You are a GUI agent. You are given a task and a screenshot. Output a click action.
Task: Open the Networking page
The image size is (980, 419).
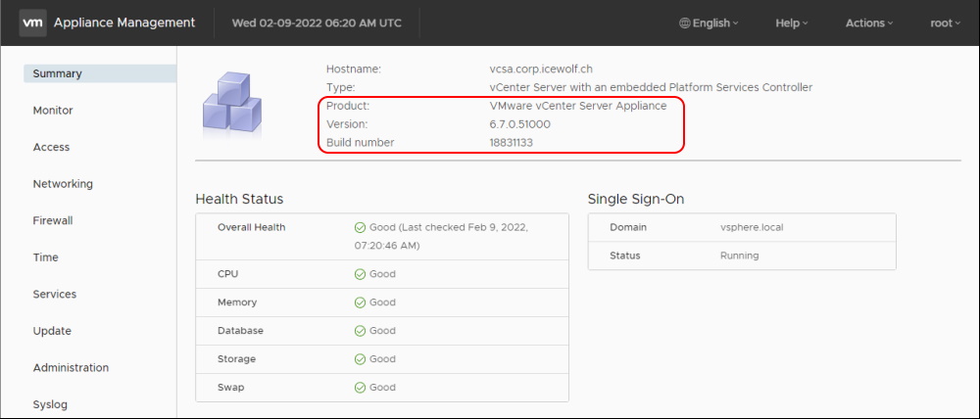point(63,184)
